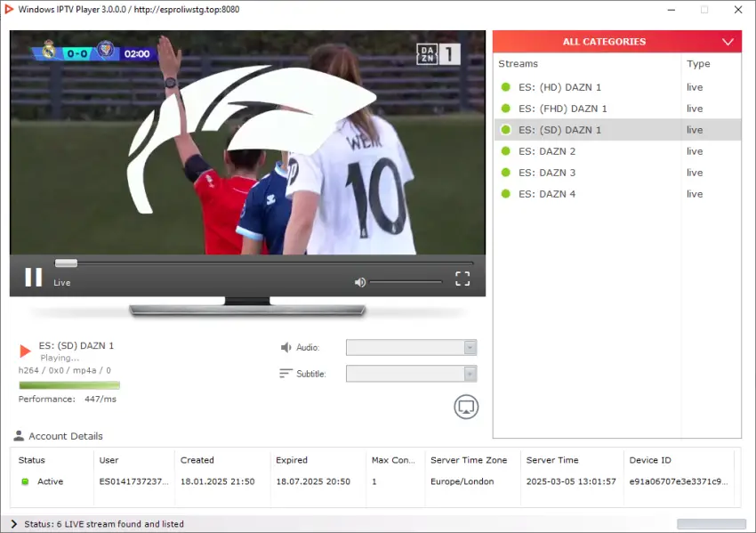
Task: Click the Server Time Zone column header
Action: pos(469,460)
